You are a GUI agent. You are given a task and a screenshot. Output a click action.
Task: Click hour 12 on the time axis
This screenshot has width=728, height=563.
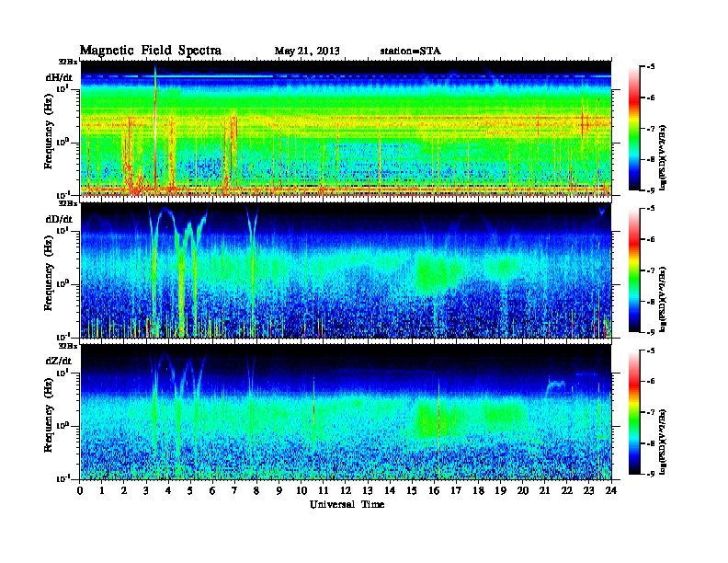coord(346,490)
